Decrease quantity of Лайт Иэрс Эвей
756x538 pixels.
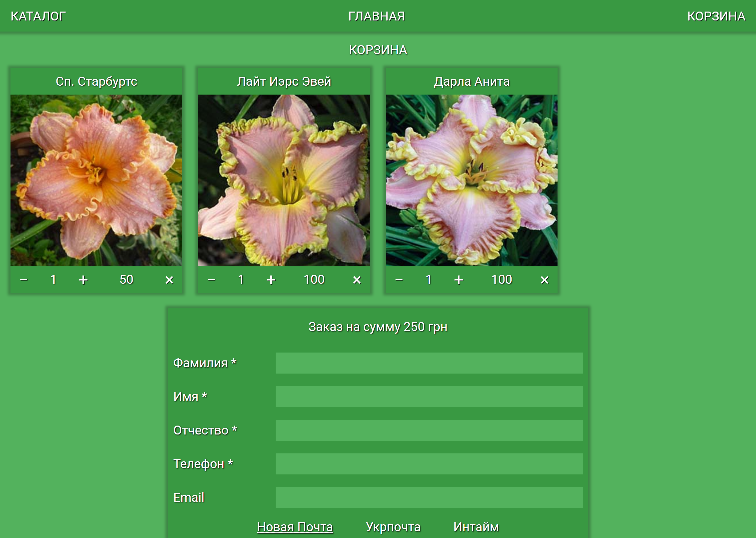212,280
